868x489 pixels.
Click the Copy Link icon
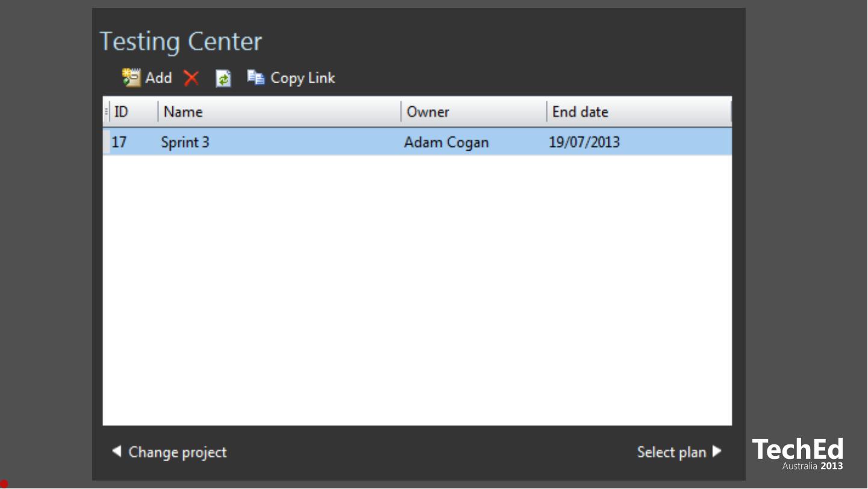click(x=256, y=78)
